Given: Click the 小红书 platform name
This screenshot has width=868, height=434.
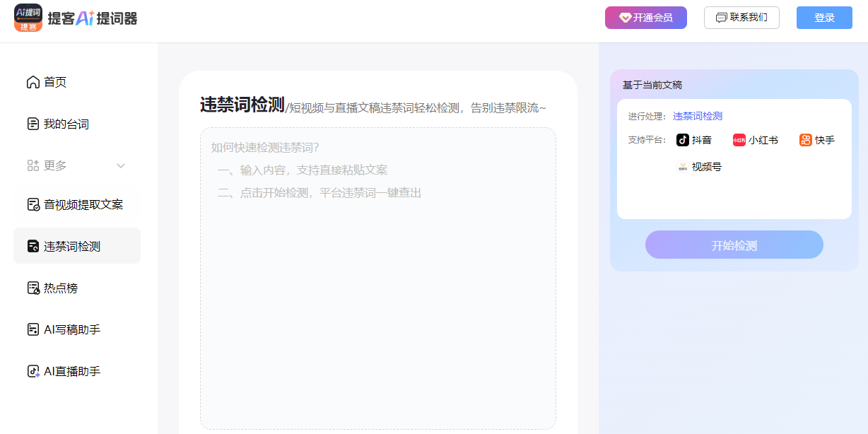Looking at the screenshot, I should 763,140.
